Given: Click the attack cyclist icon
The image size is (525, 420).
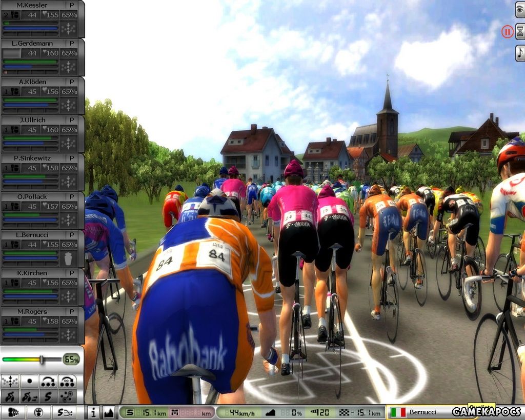Looking at the screenshot, I should coord(10,396).
